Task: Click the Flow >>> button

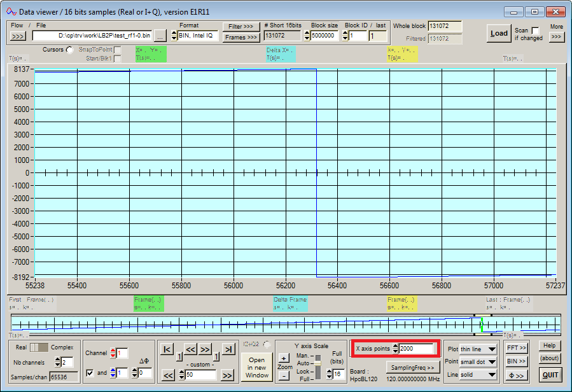Action: 18,36
